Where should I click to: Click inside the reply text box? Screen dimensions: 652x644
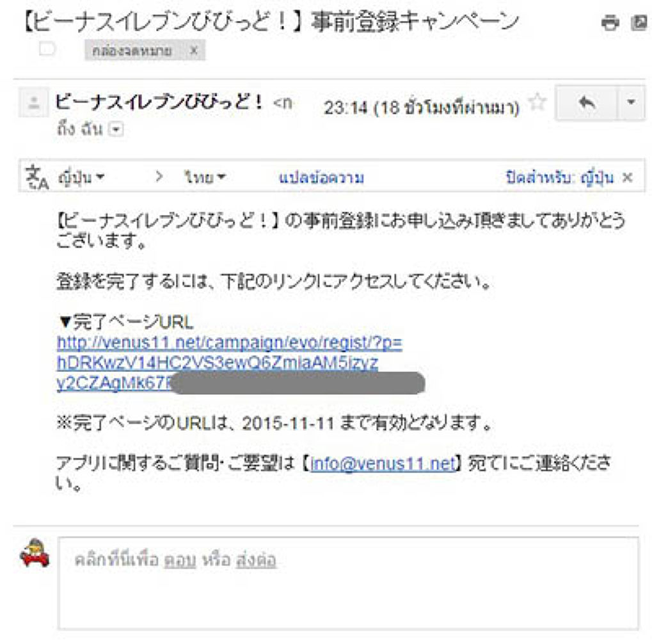349,583
